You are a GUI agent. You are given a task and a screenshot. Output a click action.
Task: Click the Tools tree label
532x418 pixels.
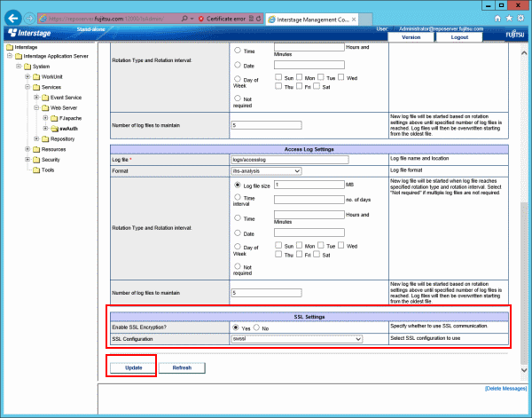pos(48,170)
